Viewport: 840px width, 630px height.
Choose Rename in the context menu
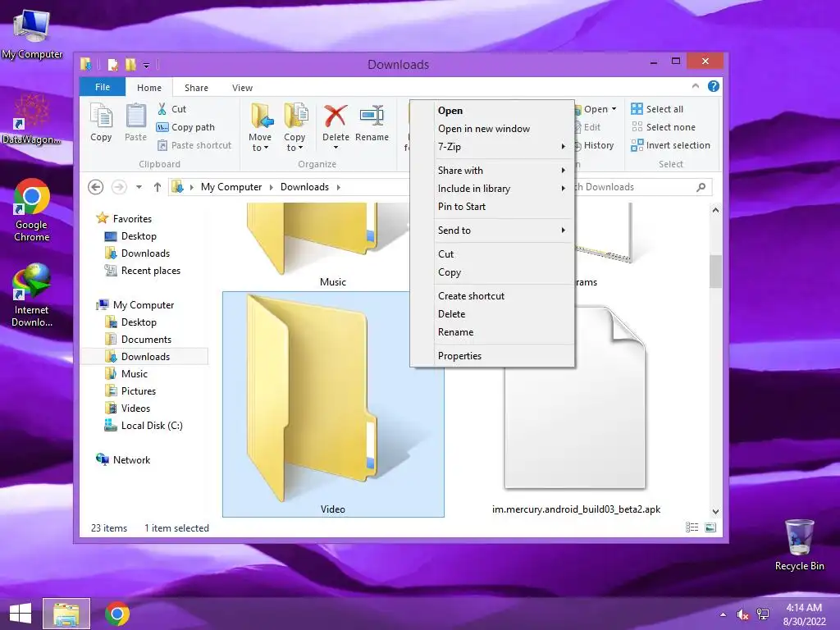pos(493,332)
